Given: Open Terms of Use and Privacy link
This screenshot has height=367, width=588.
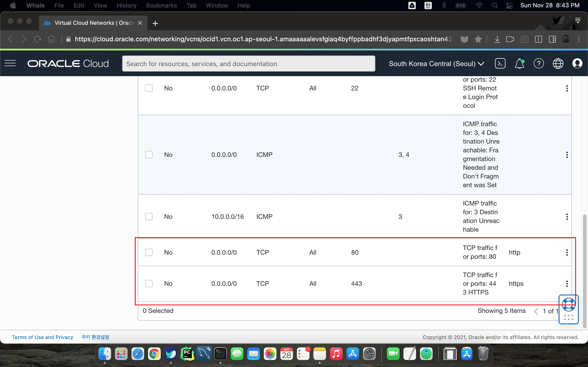Looking at the screenshot, I should click(x=42, y=337).
